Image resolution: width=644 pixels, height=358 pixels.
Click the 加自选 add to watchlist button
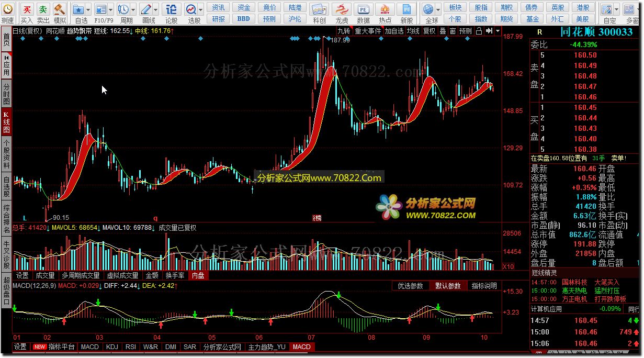pos(394,31)
